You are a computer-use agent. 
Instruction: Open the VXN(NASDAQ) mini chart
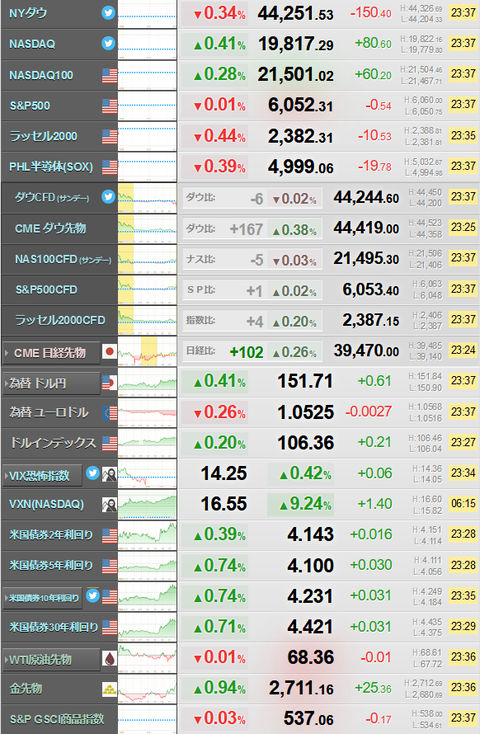147,505
